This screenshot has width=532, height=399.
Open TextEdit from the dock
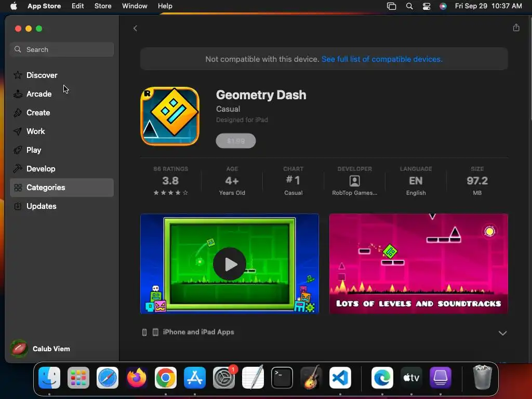[x=253, y=378]
